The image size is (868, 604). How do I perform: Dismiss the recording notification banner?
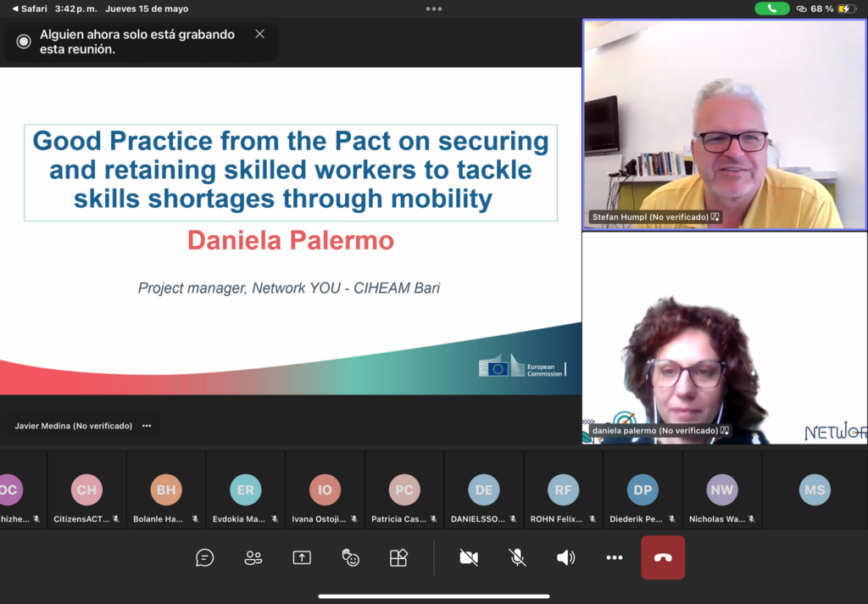[259, 34]
